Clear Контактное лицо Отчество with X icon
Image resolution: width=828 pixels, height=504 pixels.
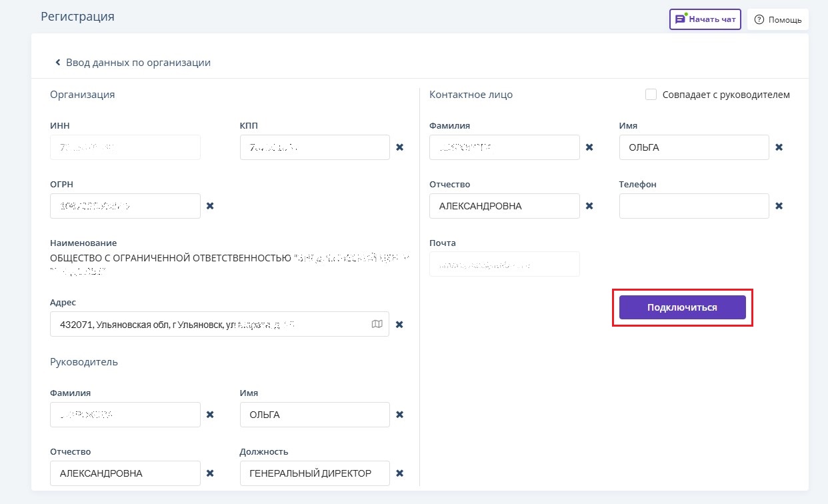(589, 206)
